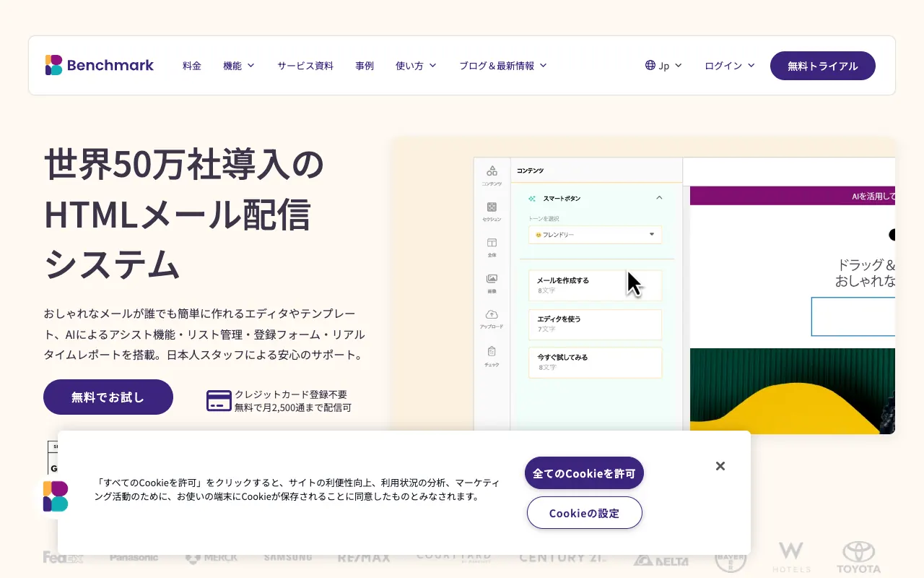Click the TOYOTA logo
This screenshot has width=924, height=578.
click(x=859, y=557)
